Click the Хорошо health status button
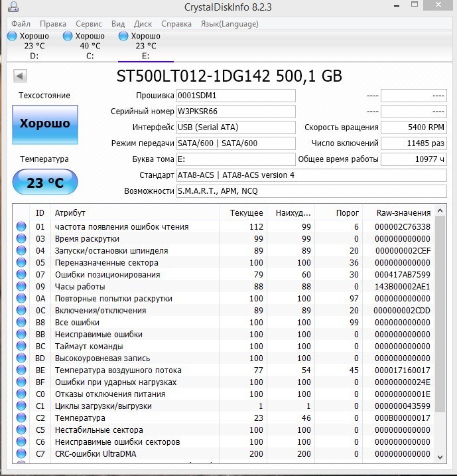The height and width of the screenshot is (476, 457). point(45,125)
